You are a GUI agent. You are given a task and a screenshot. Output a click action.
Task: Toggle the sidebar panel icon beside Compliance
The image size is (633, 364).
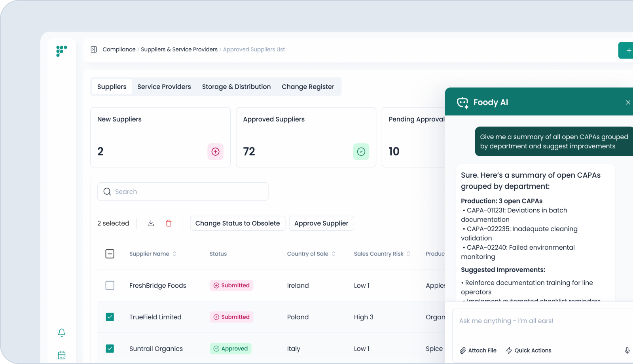[94, 49]
